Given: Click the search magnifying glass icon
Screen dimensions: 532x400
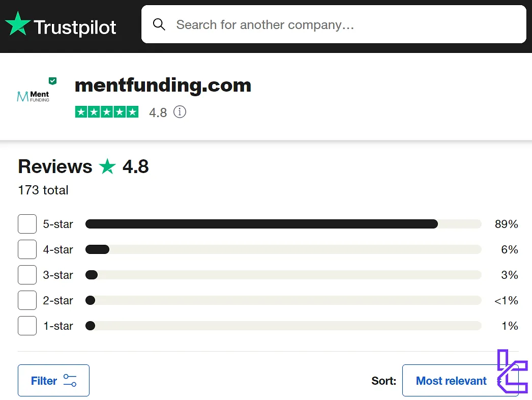Looking at the screenshot, I should (x=159, y=24).
